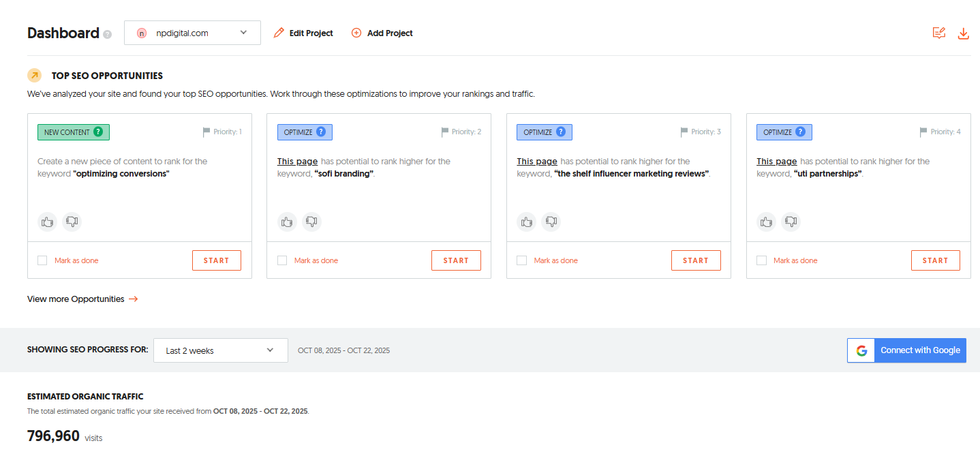Thumbs down the uti partnerships opportunity
The height and width of the screenshot is (454, 980).
[x=791, y=222]
